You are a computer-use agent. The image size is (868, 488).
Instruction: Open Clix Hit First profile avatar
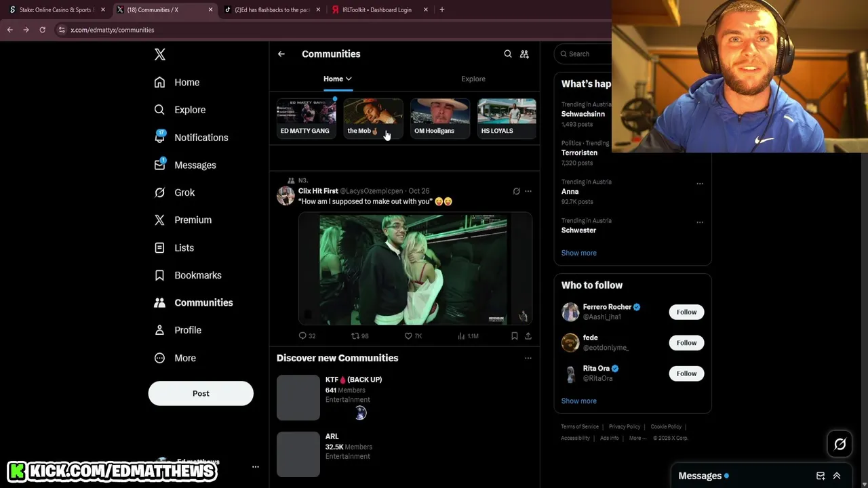[285, 196]
